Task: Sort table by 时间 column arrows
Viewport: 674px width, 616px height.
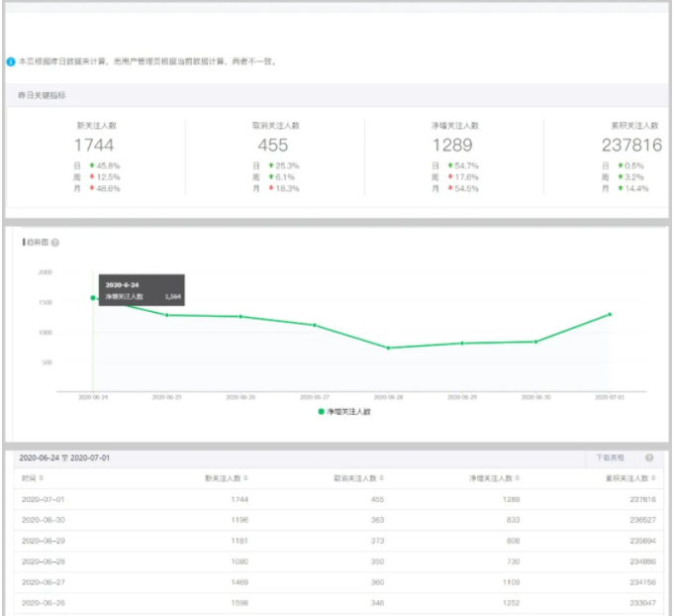Action: (x=42, y=478)
